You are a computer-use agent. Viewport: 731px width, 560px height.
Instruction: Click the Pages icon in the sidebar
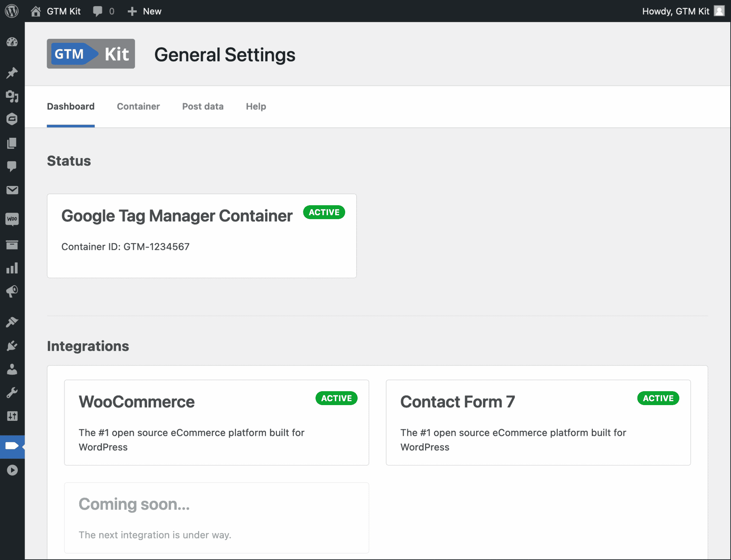point(12,143)
